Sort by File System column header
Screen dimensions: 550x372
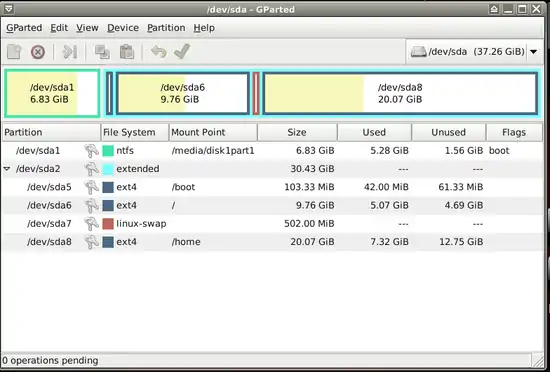(135, 133)
